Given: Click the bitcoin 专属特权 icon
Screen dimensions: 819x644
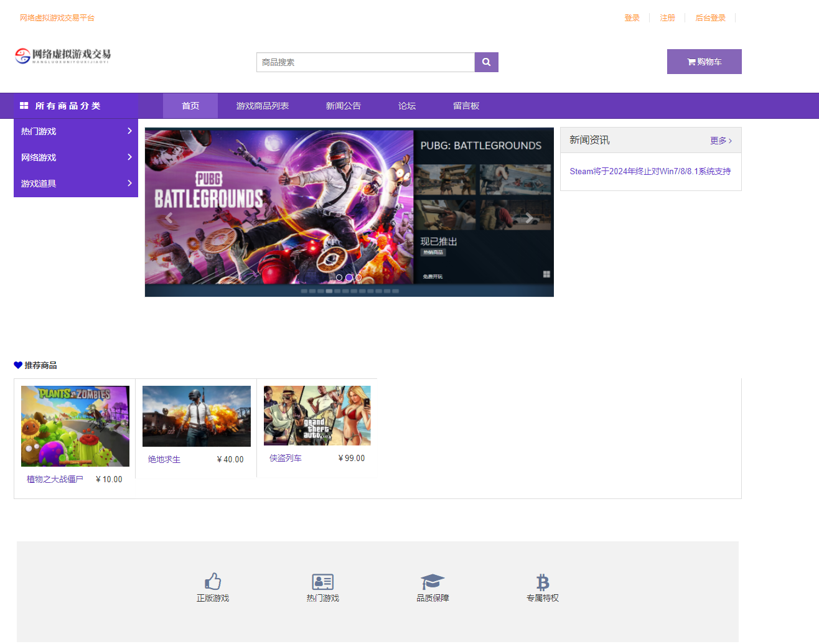Looking at the screenshot, I should 543,582.
